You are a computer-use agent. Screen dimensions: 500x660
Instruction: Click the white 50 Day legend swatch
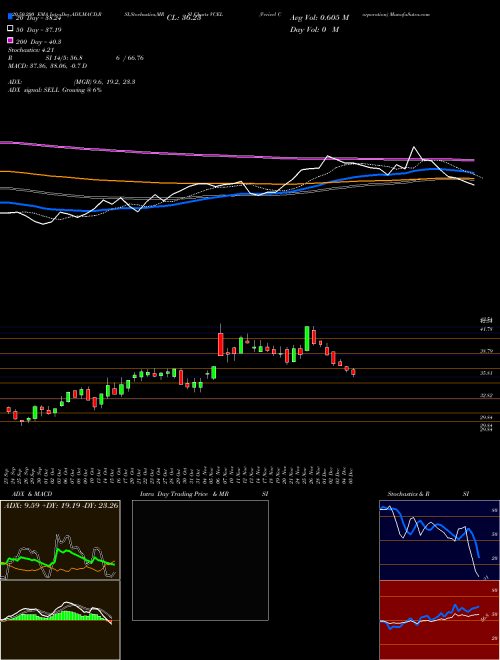[x=10, y=29]
